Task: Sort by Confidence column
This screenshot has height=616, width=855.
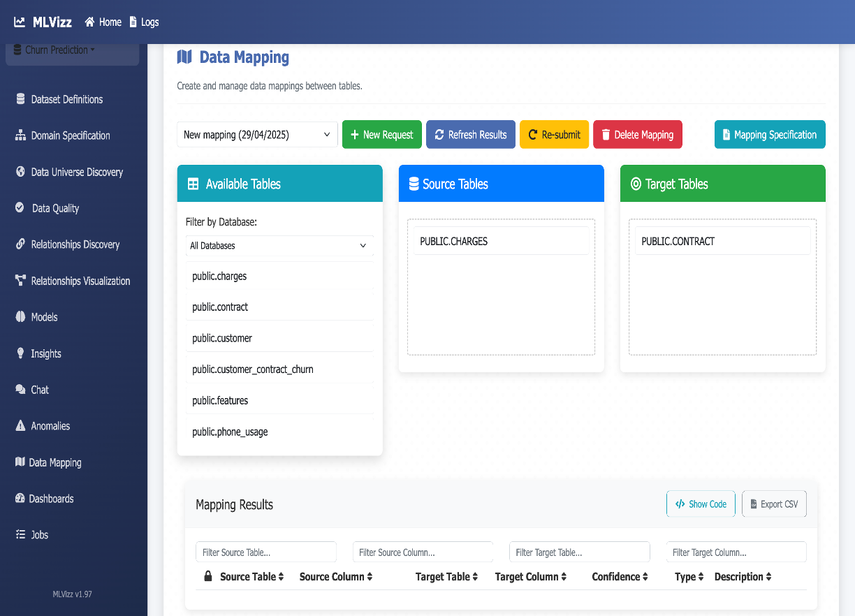Action: (620, 577)
